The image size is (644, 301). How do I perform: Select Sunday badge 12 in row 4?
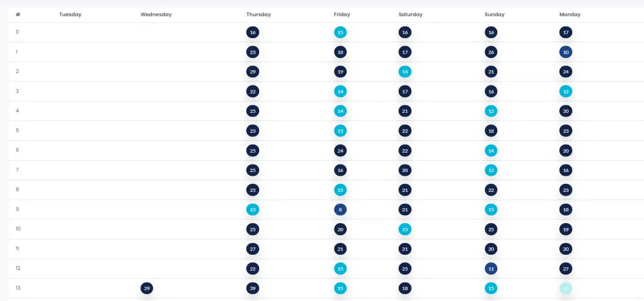click(x=491, y=111)
